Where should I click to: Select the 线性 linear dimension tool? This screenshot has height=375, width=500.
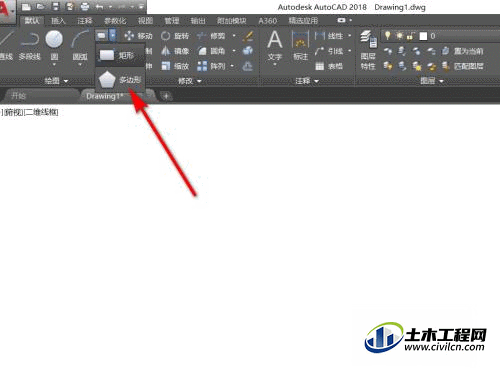coord(329,36)
